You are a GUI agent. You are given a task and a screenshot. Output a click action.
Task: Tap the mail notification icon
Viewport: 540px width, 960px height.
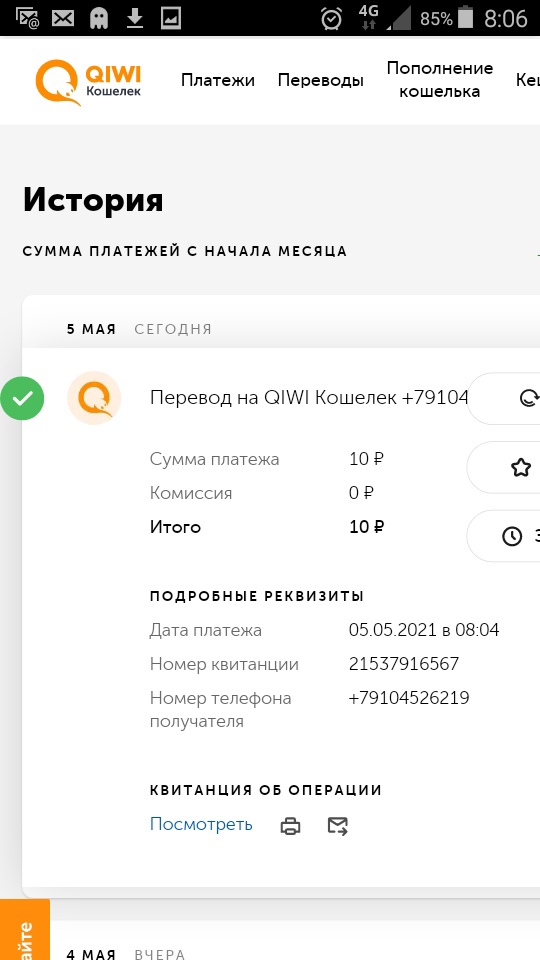click(62, 19)
